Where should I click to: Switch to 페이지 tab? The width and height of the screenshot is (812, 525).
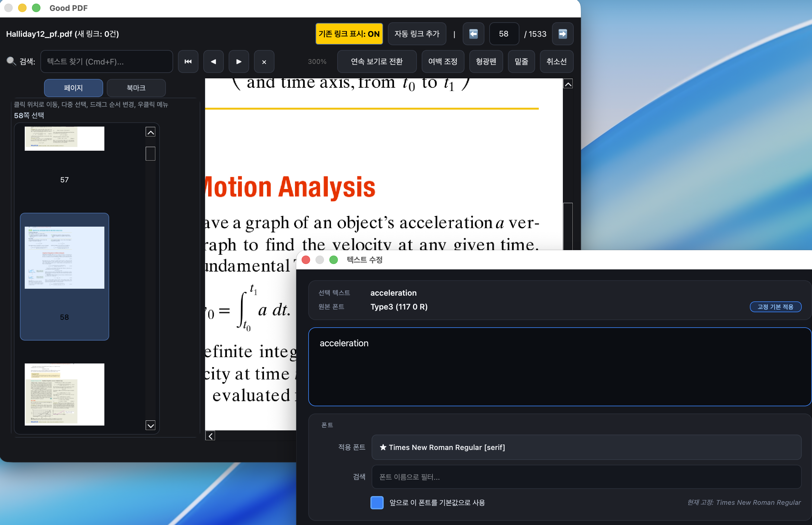[73, 88]
